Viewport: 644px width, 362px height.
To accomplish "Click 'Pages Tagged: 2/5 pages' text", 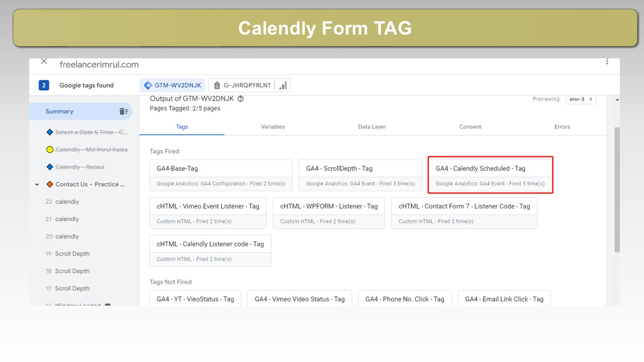I will click(x=185, y=108).
